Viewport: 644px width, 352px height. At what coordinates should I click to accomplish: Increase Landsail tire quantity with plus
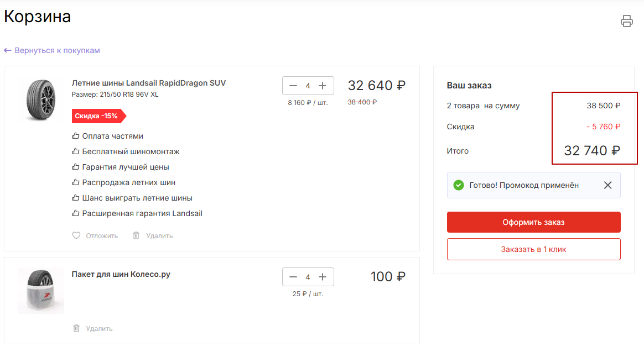(323, 86)
